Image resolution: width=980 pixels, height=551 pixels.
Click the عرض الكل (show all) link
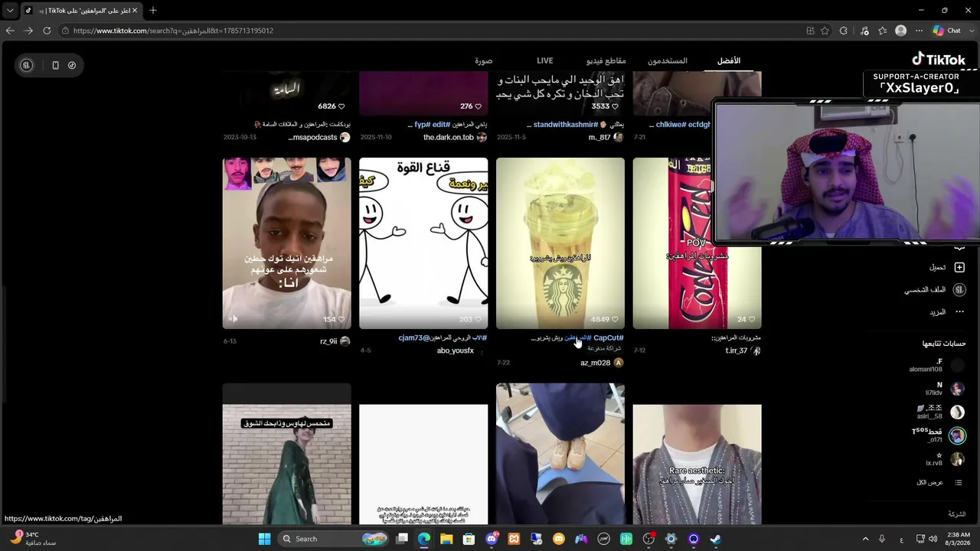click(x=929, y=482)
